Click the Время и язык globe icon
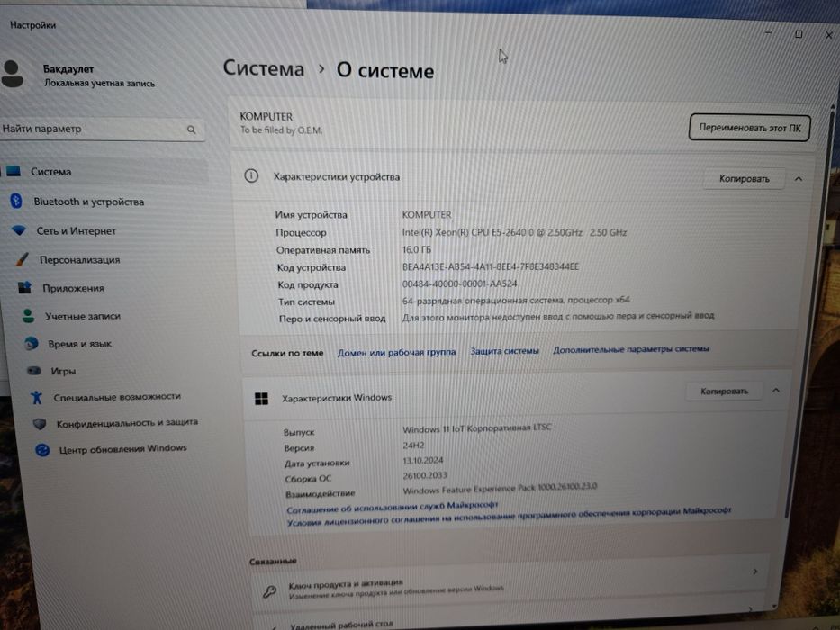 32,343
